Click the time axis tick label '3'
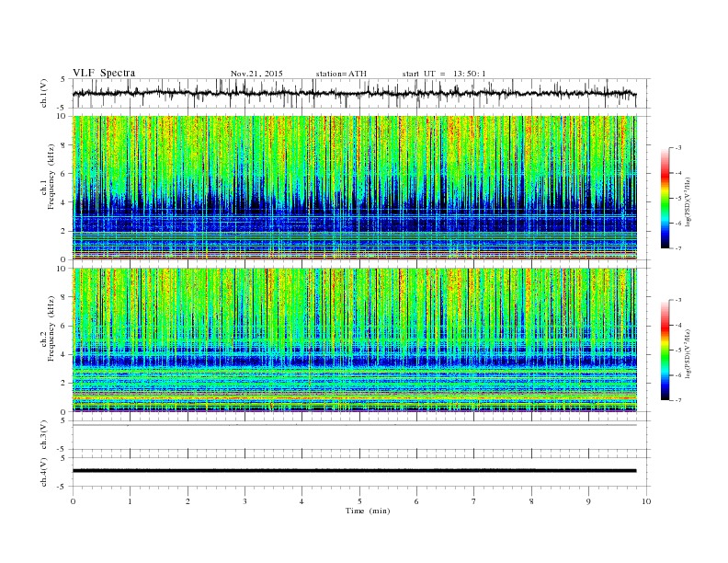Image resolution: width=728 pixels, height=563 pixels. [245, 501]
